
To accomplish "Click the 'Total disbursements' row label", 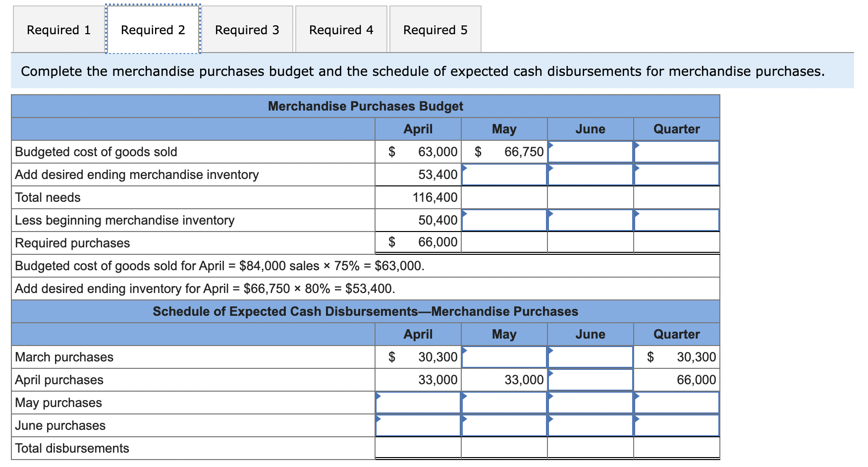I will 72,448.
